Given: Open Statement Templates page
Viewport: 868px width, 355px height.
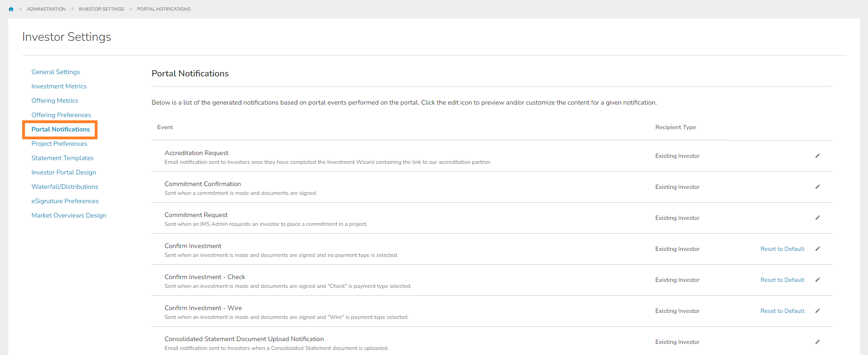Looking at the screenshot, I should pos(62,158).
